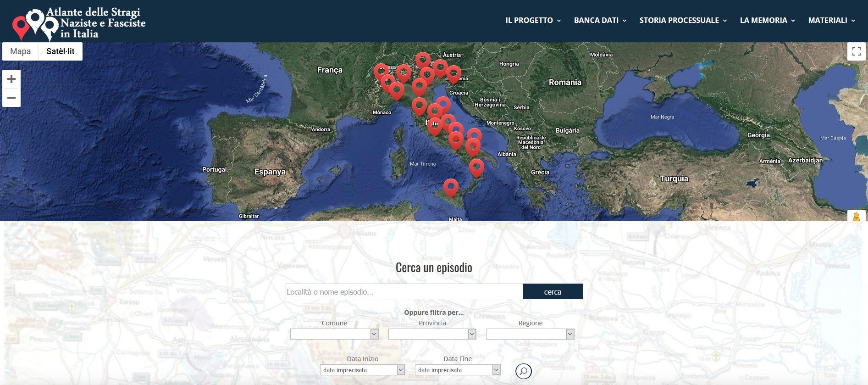868x385 pixels.
Task: Click the Geòrgia label on map
Action: pyautogui.click(x=758, y=135)
